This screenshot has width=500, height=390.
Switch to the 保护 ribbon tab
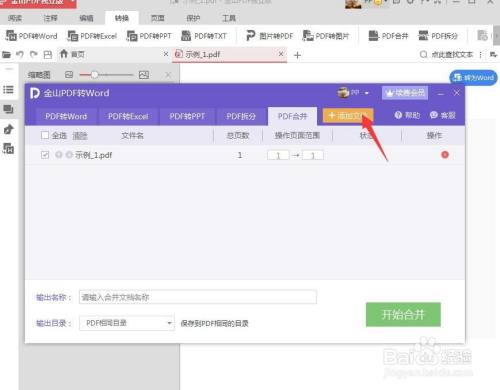[x=193, y=18]
